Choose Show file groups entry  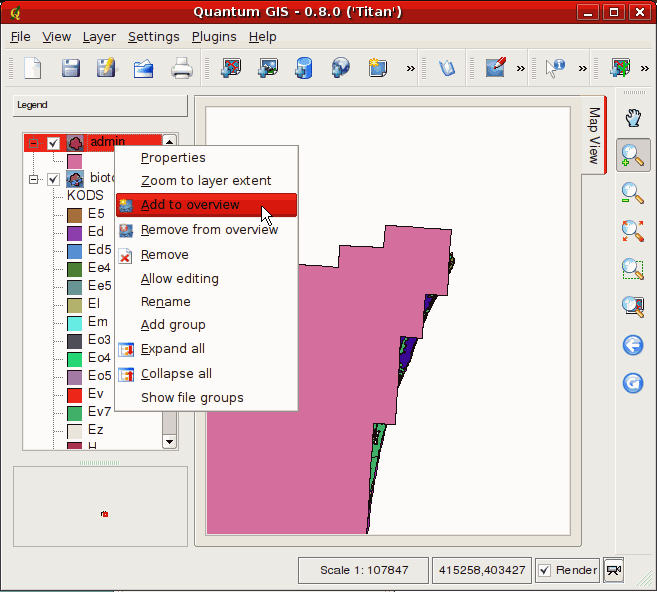click(x=207, y=398)
